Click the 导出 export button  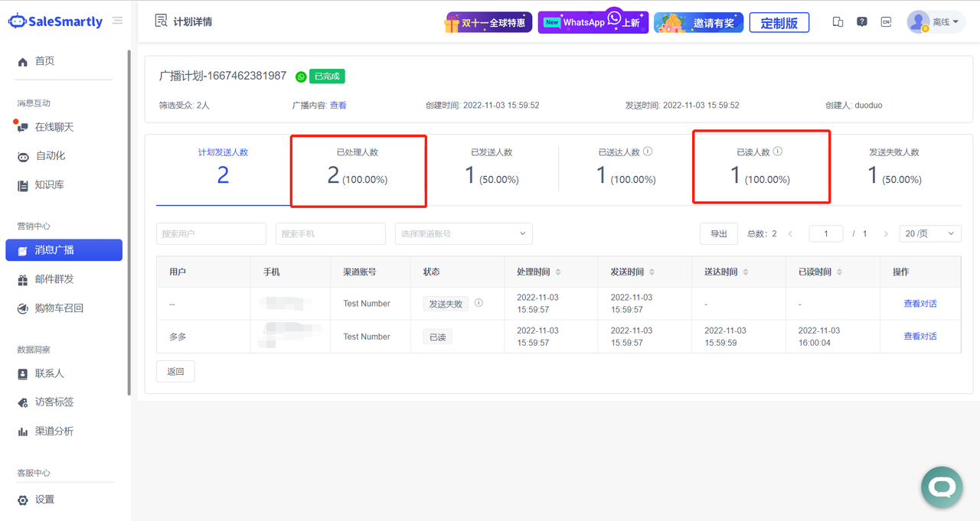718,233
